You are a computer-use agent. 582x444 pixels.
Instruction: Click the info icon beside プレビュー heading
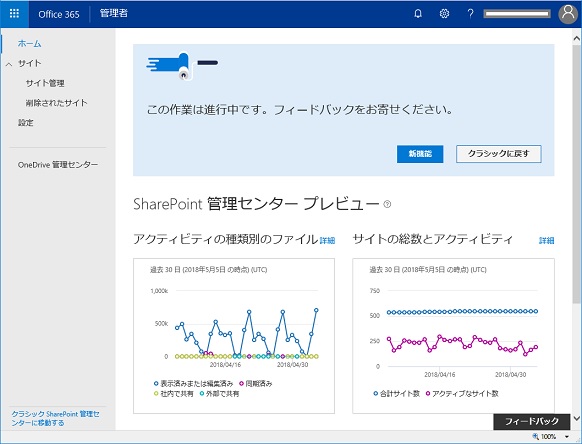387,204
